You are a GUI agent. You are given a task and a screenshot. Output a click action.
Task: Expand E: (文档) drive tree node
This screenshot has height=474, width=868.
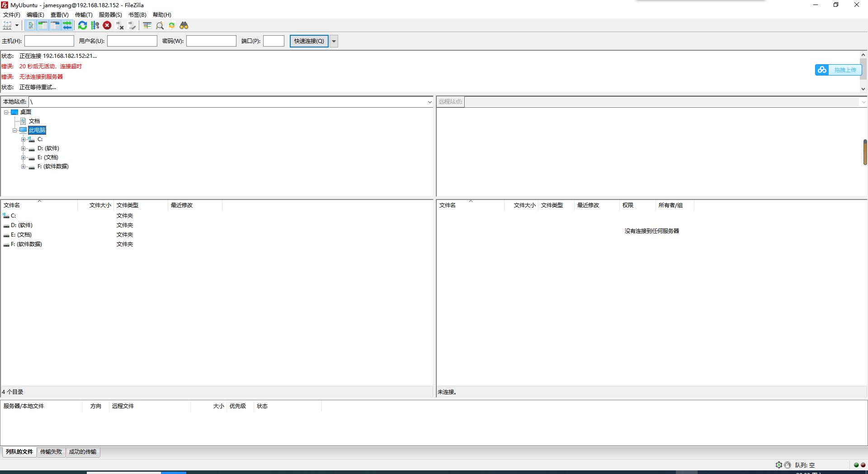point(23,157)
